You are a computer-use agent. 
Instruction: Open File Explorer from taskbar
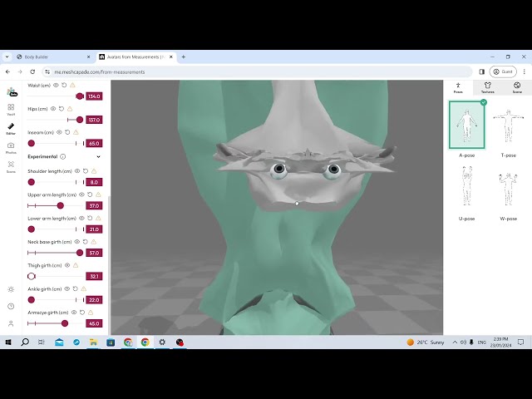(x=93, y=342)
